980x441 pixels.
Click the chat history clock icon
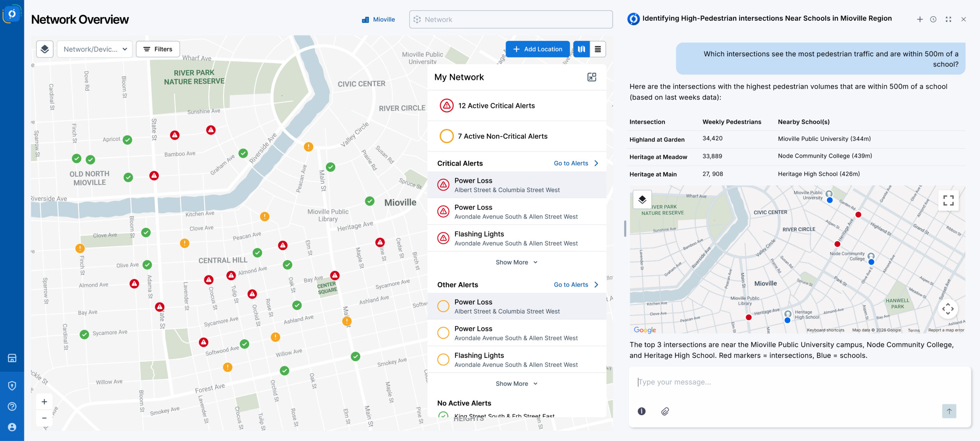[933, 19]
